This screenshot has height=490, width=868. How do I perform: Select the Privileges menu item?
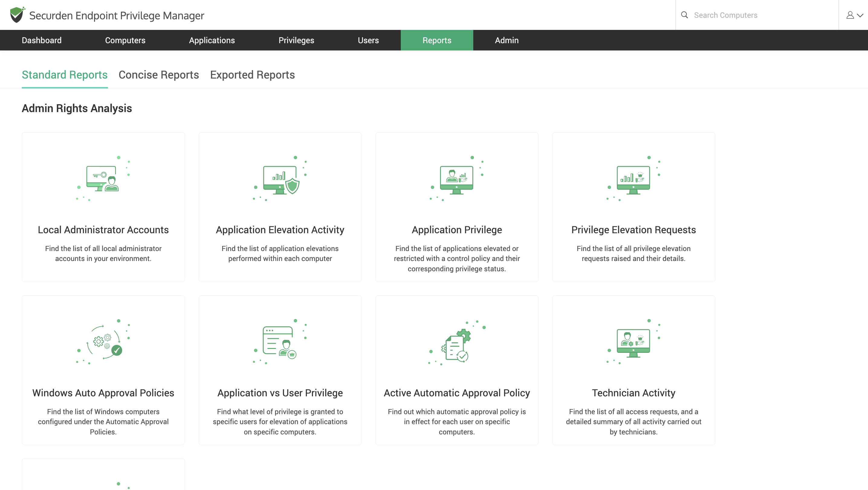[296, 40]
